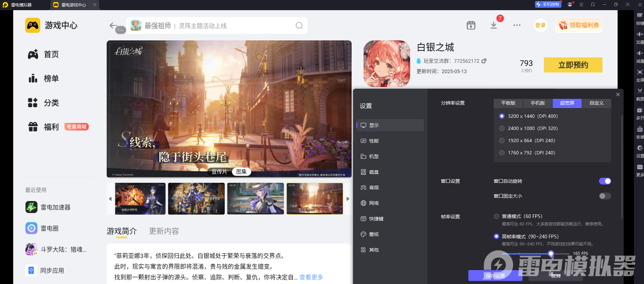This screenshot has width=644, height=284.
Task: Click the 安装 APK install icon
Action: click(x=640, y=129)
